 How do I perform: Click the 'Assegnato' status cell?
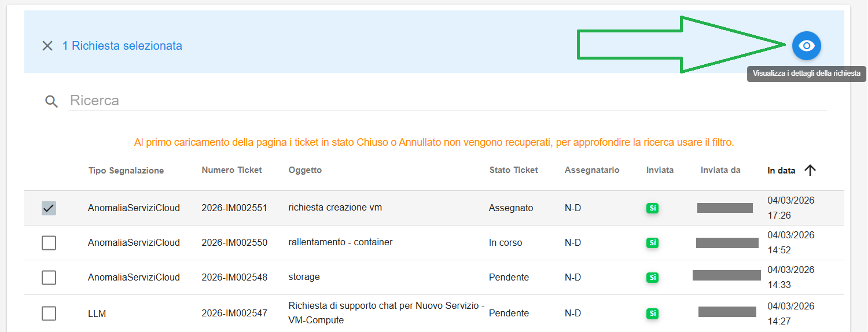point(511,208)
